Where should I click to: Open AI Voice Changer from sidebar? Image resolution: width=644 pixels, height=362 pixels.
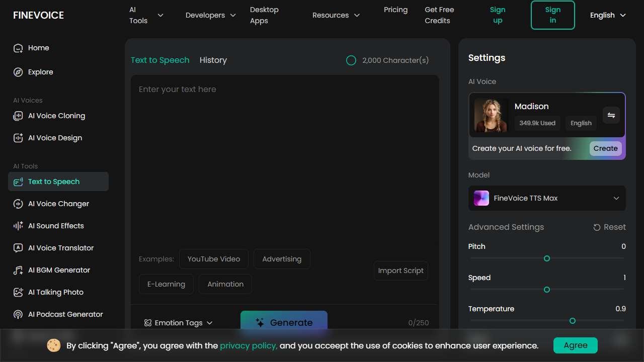point(18,204)
